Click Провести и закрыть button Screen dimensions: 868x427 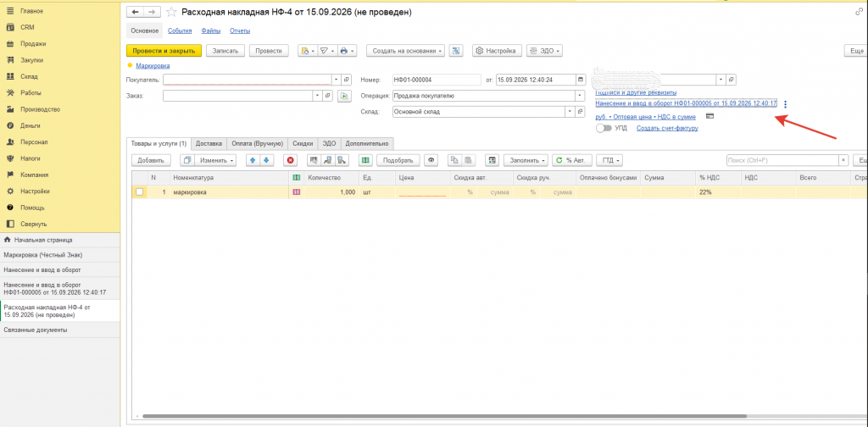(164, 51)
